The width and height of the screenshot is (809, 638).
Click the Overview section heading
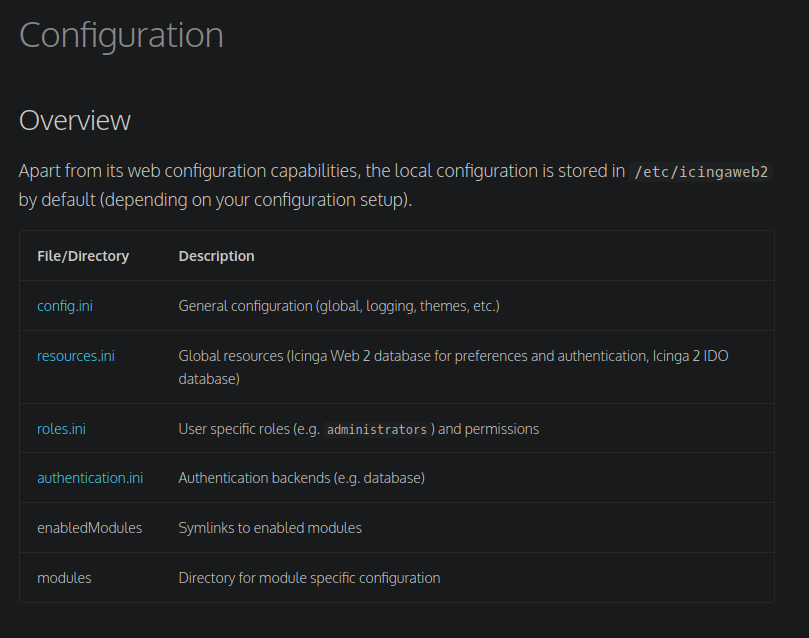click(x=75, y=121)
